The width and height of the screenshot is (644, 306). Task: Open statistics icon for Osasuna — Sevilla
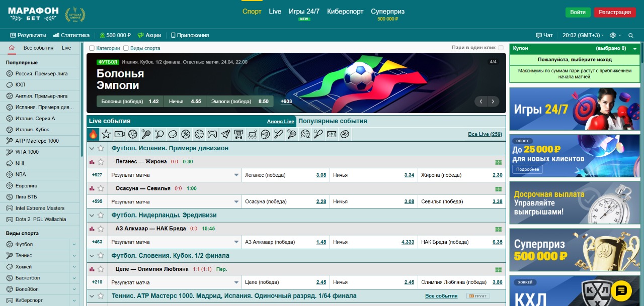92,188
